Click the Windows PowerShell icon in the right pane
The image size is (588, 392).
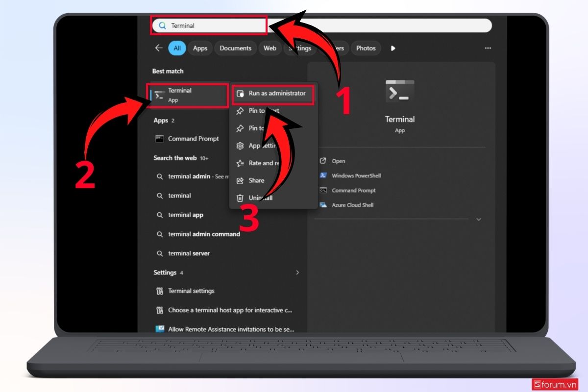pyautogui.click(x=323, y=175)
